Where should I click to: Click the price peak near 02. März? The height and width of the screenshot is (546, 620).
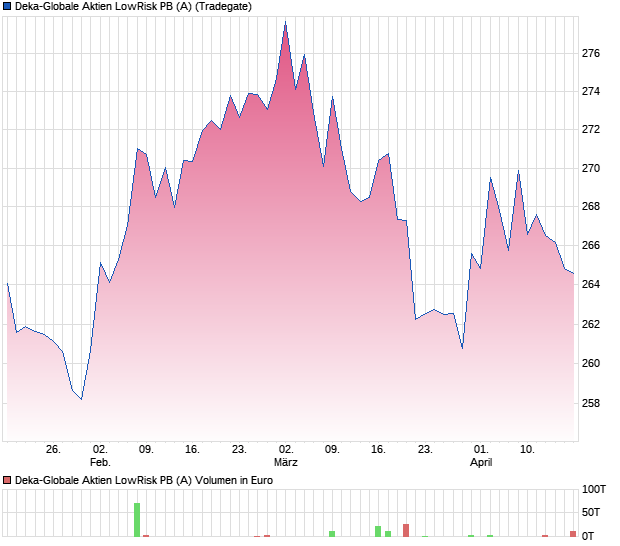click(285, 23)
